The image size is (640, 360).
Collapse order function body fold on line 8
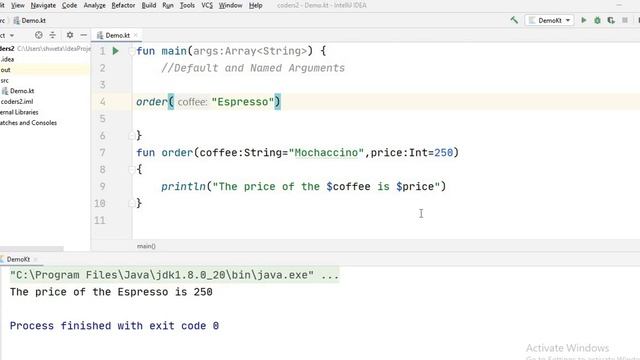(x=131, y=169)
